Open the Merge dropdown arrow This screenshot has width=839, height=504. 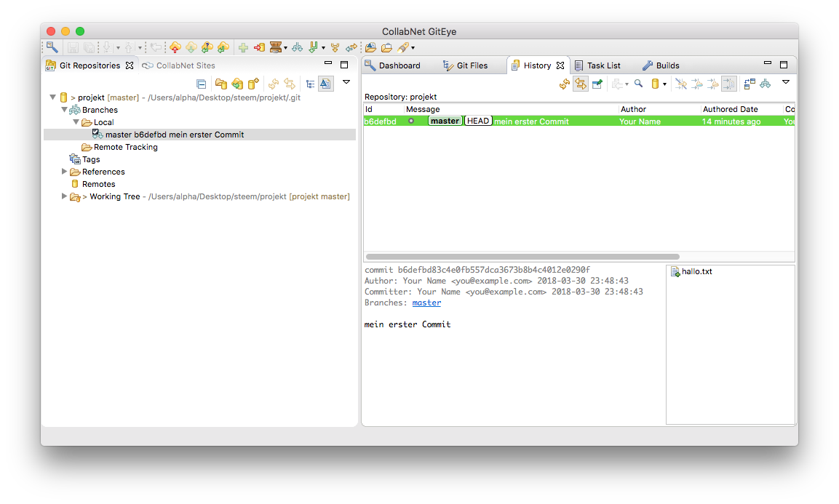[x=323, y=48]
